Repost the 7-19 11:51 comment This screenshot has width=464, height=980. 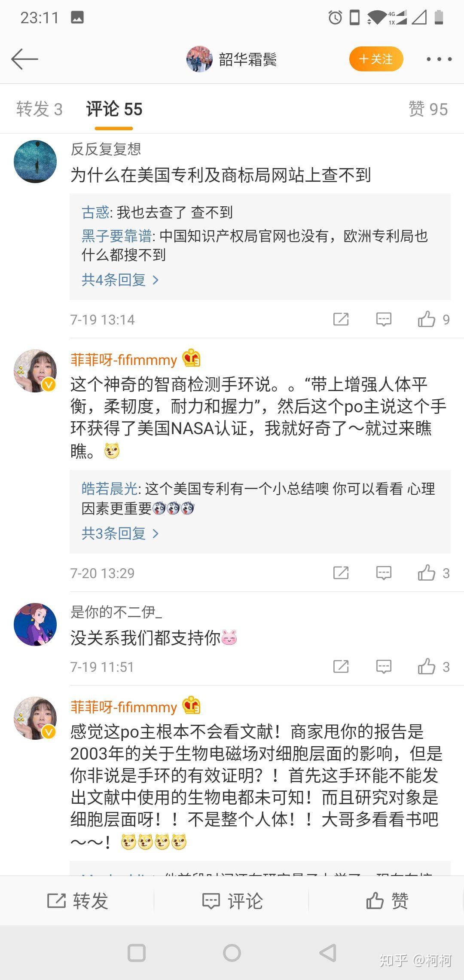[341, 667]
